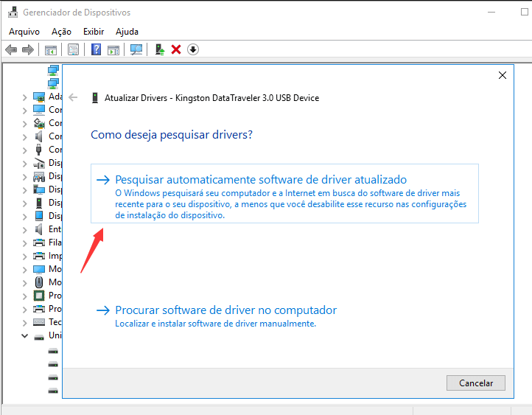532x415 pixels.
Task: Select the "Uni" tree row label
Action: 55,335
